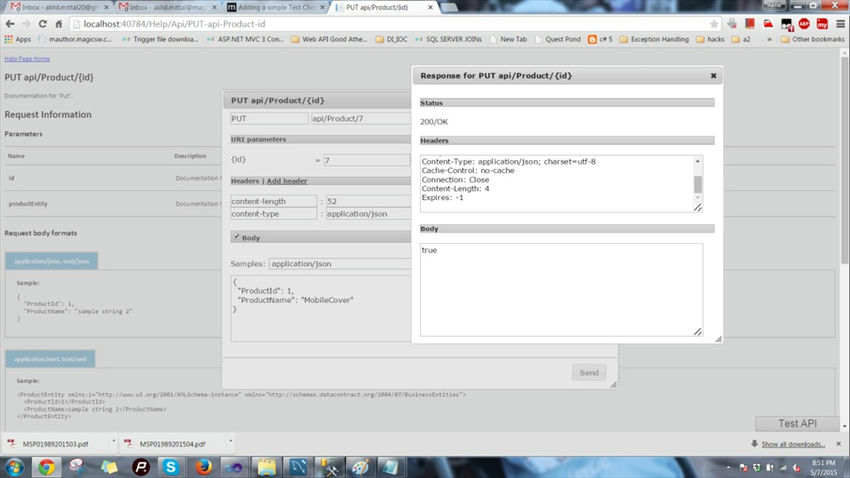The width and height of the screenshot is (850, 478).
Task: Bookmark this page with the star icon
Action: click(714, 24)
